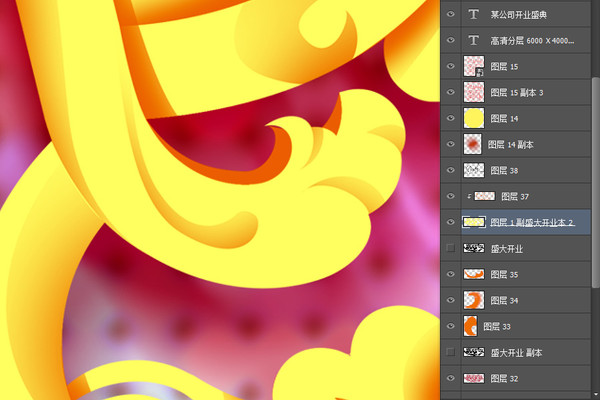The height and width of the screenshot is (400, 600).
Task: Click the 图层 15 副本 3 thumbnail
Action: click(474, 92)
